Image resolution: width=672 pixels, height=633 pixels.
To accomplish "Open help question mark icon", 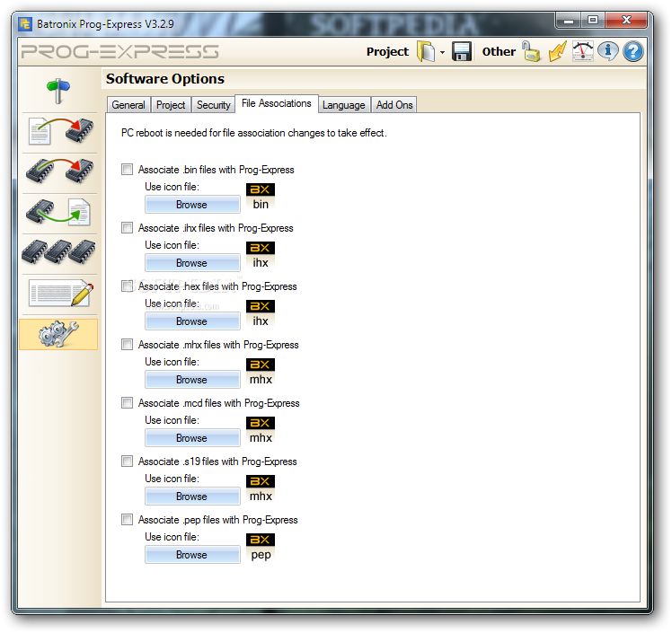I will pyautogui.click(x=633, y=51).
